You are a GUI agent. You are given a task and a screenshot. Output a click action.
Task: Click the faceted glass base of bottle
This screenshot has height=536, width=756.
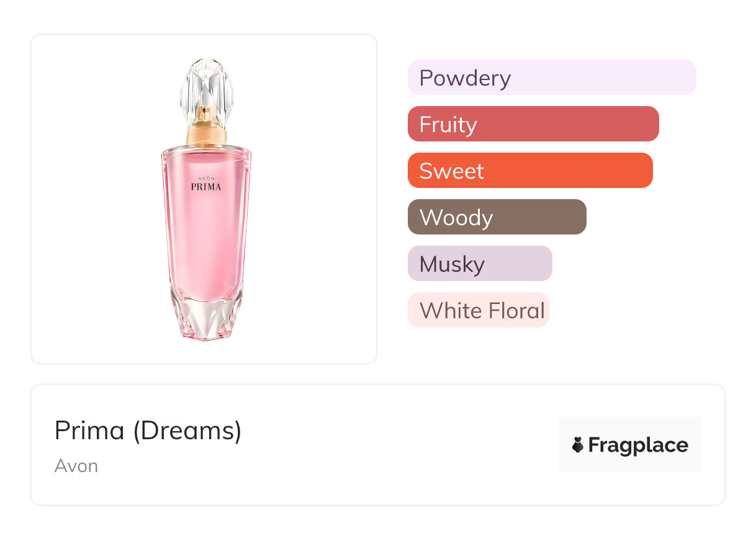205,316
